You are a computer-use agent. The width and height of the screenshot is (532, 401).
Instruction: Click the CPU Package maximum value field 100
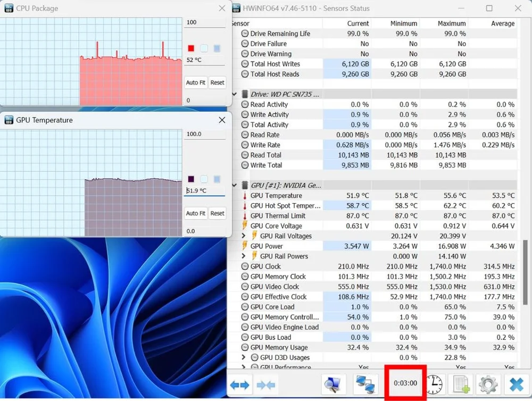click(205, 22)
